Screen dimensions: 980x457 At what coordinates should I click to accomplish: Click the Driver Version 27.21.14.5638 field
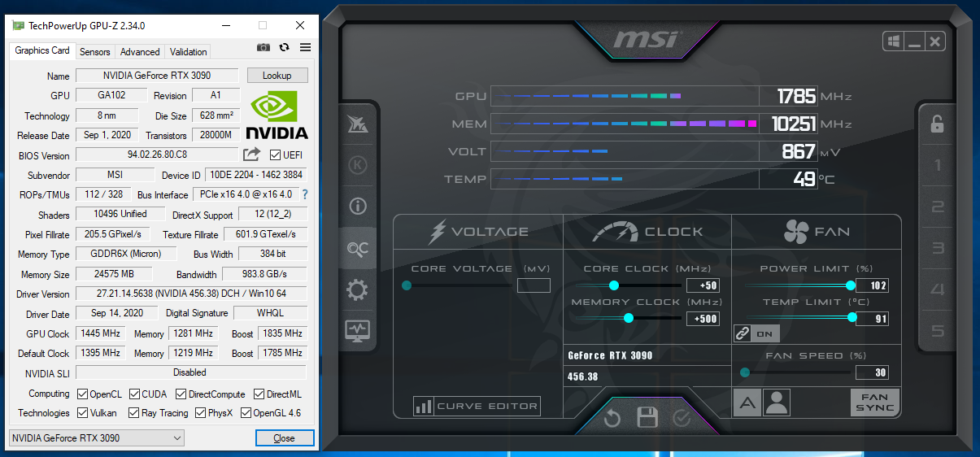point(192,294)
